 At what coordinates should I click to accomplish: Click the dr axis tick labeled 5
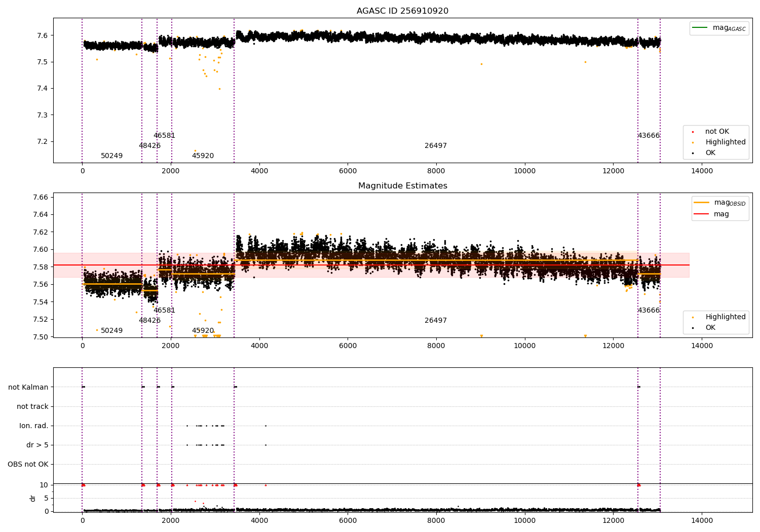(x=47, y=499)
